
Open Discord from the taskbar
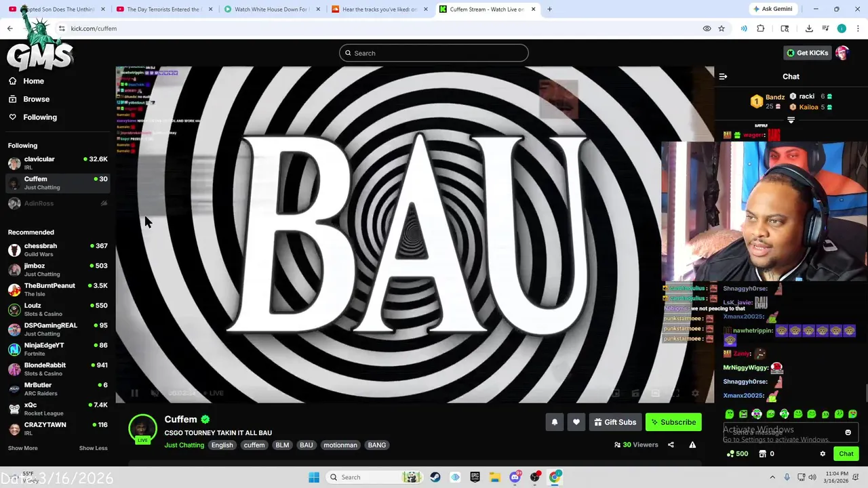pyautogui.click(x=515, y=477)
